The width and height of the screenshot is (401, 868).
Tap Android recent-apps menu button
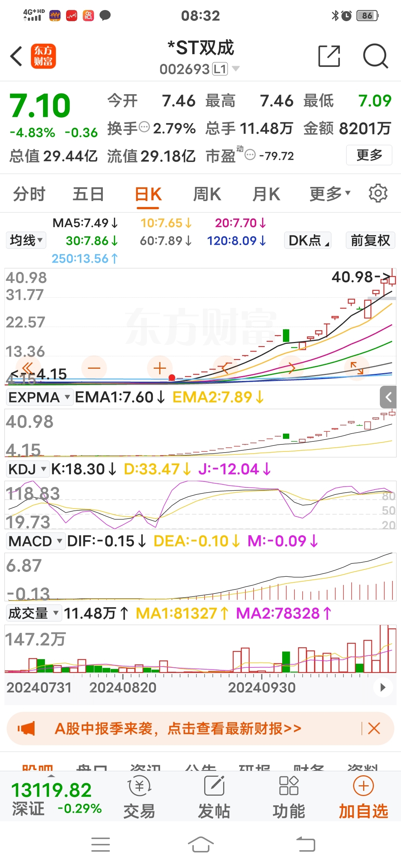(101, 845)
